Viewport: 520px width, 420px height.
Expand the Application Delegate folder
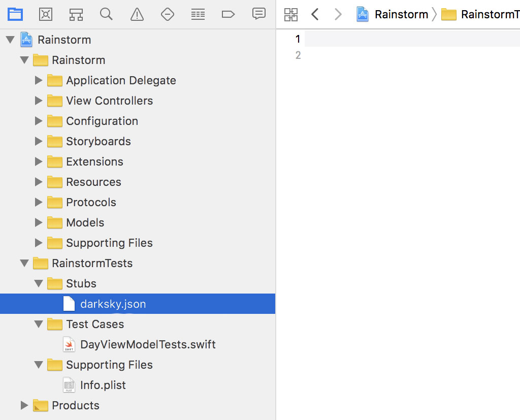[39, 80]
